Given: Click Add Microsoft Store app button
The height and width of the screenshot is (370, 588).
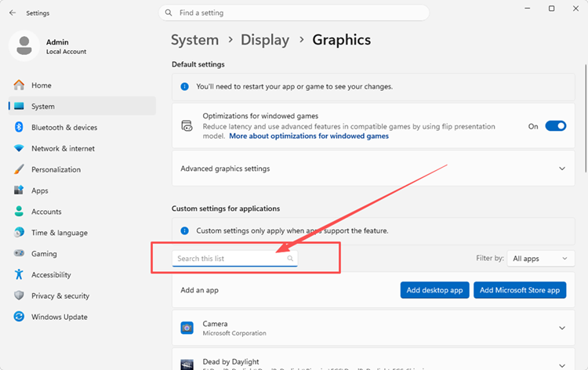Looking at the screenshot, I should point(520,290).
